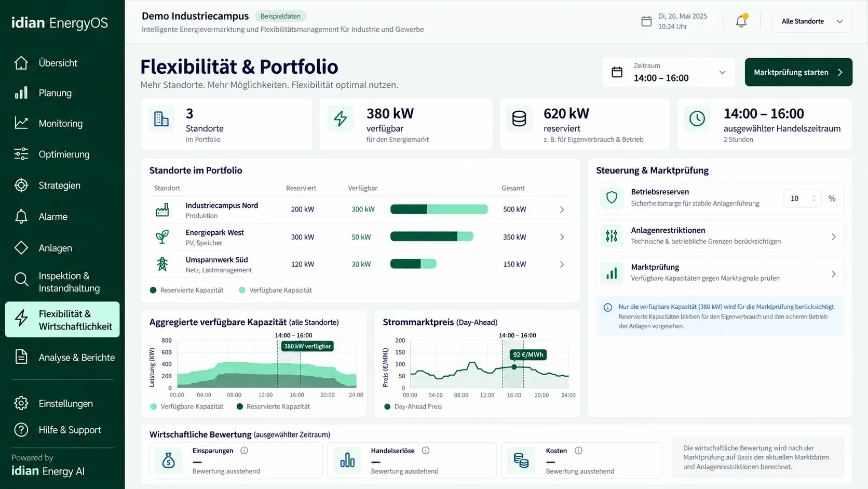Click the money bag icon in Einsparungen card

point(169,460)
